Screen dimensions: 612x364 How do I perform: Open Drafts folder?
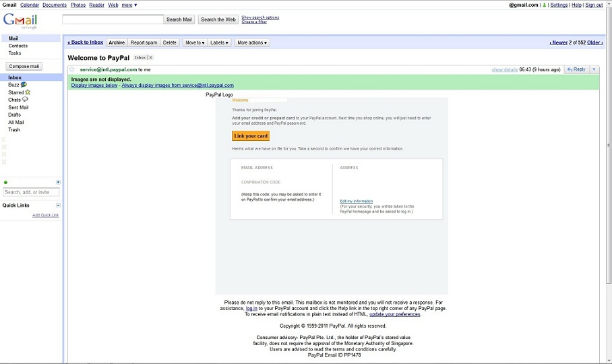tap(14, 115)
